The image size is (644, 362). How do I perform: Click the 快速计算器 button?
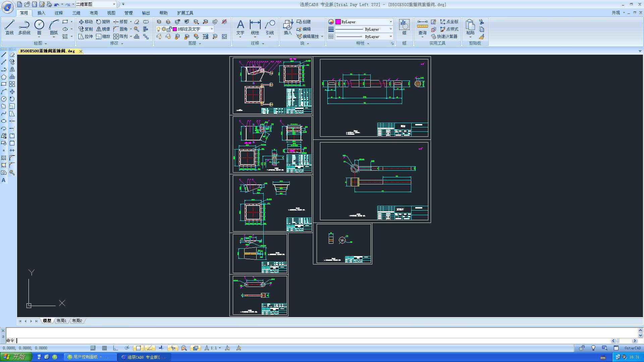[444, 37]
